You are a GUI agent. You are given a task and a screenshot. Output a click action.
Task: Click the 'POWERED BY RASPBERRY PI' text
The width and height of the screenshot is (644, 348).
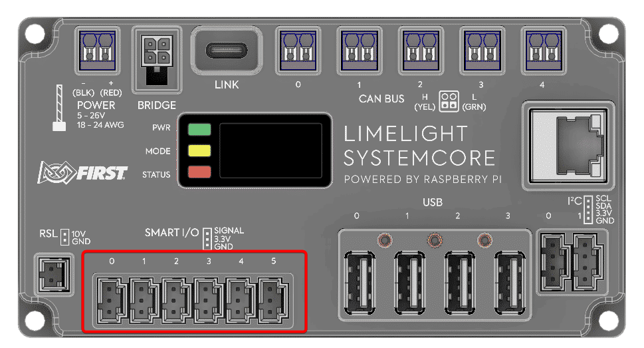[423, 180]
